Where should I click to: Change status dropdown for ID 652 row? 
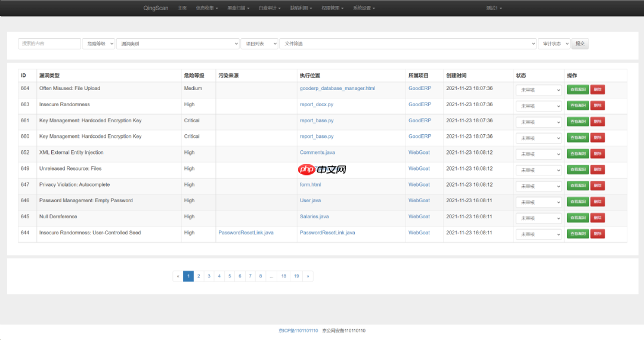538,154
